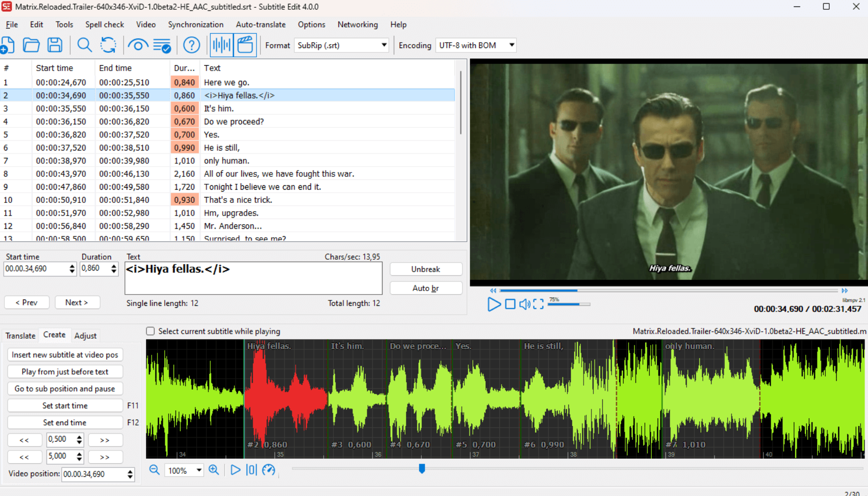Open the Synchronization menu
Image resolution: width=868 pixels, height=496 pixels.
tap(196, 24)
